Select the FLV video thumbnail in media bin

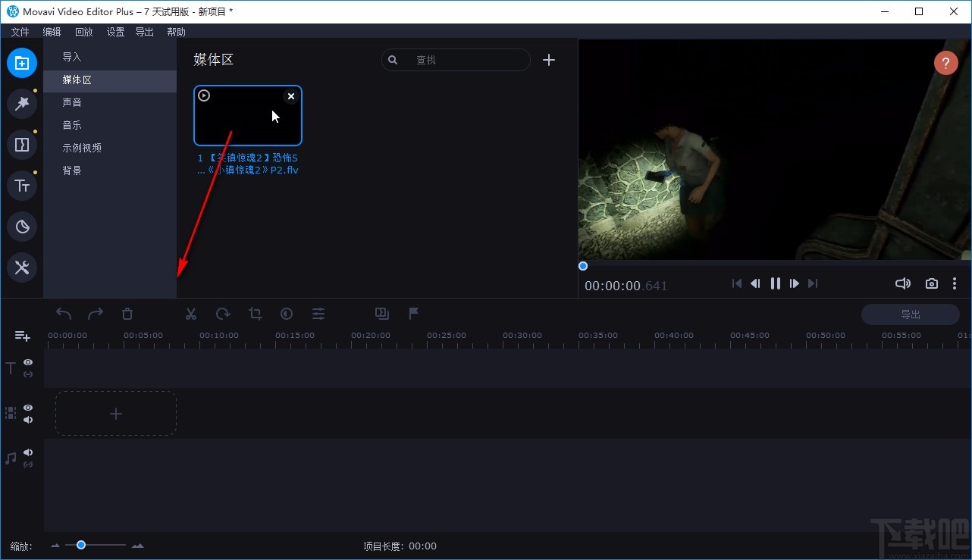pos(248,115)
